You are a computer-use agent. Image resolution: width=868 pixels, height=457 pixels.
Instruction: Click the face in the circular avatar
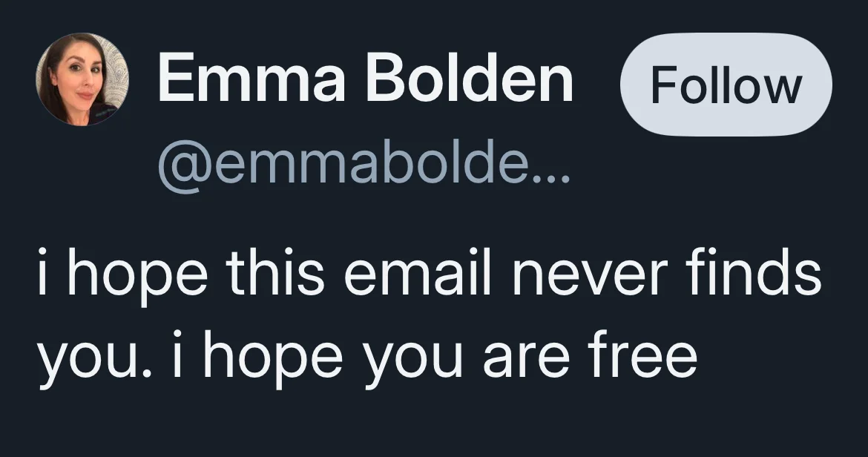pyautogui.click(x=80, y=77)
